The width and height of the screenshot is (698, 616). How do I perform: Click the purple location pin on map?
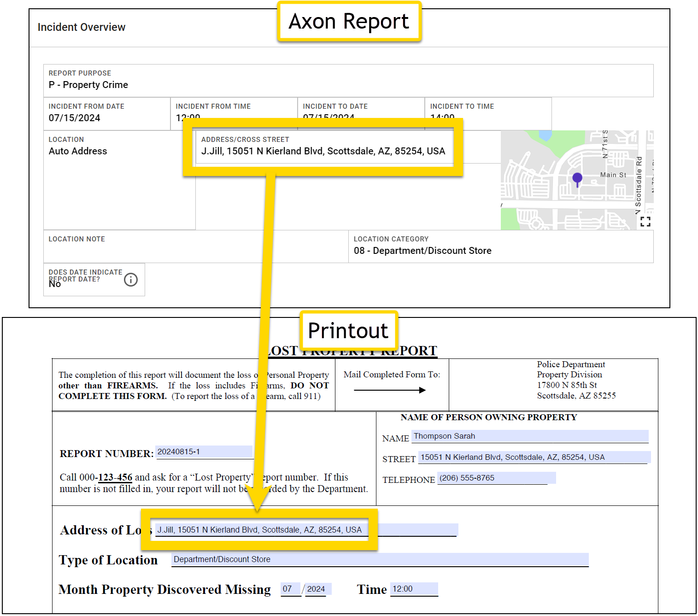pyautogui.click(x=577, y=178)
